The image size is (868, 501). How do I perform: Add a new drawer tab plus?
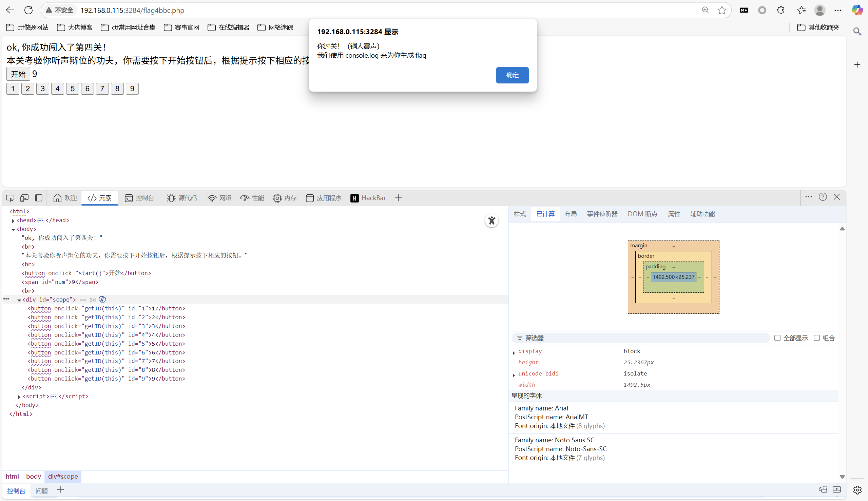point(61,490)
